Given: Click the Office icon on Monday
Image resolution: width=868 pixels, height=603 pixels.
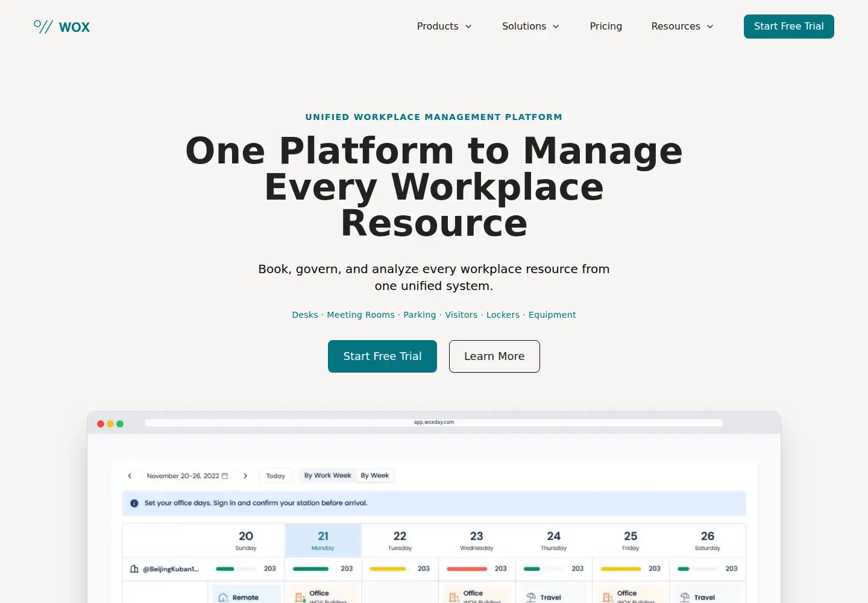Looking at the screenshot, I should (300, 598).
